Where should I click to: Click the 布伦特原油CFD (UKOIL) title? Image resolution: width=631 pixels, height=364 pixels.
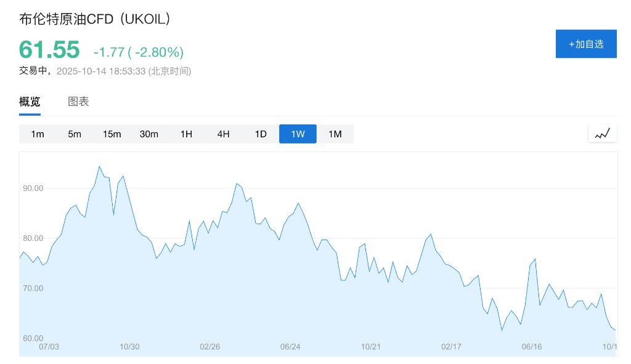94,19
